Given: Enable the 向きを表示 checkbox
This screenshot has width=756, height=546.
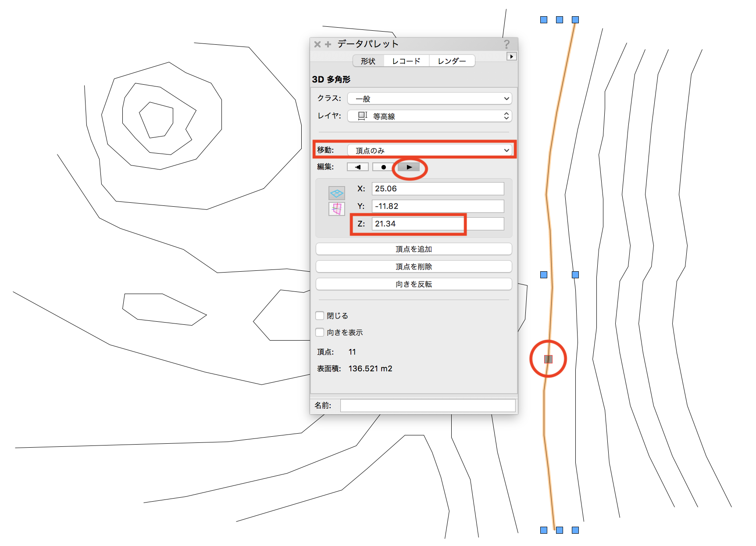Looking at the screenshot, I should pos(320,332).
